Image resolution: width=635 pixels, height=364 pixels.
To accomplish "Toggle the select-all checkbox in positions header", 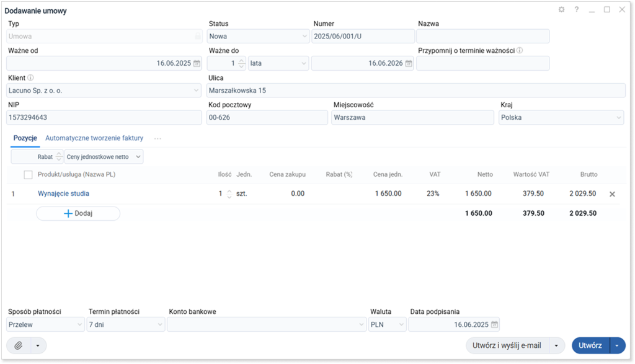I will (x=28, y=175).
